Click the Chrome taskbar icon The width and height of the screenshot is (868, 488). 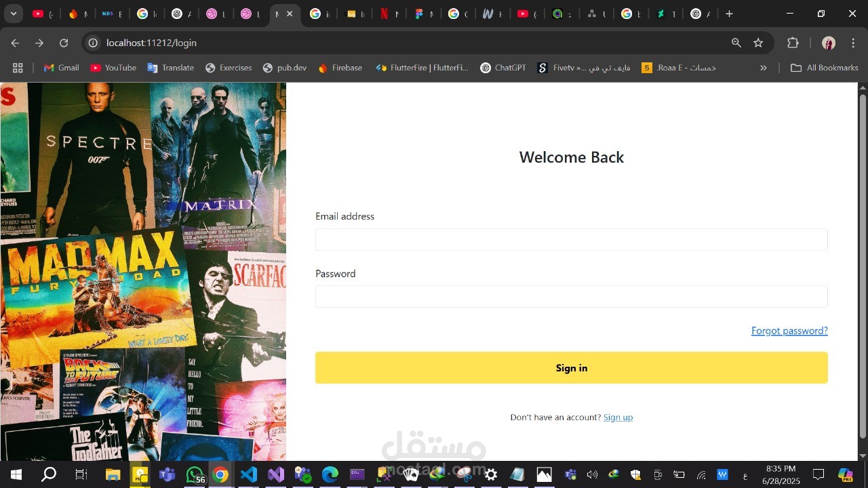221,474
